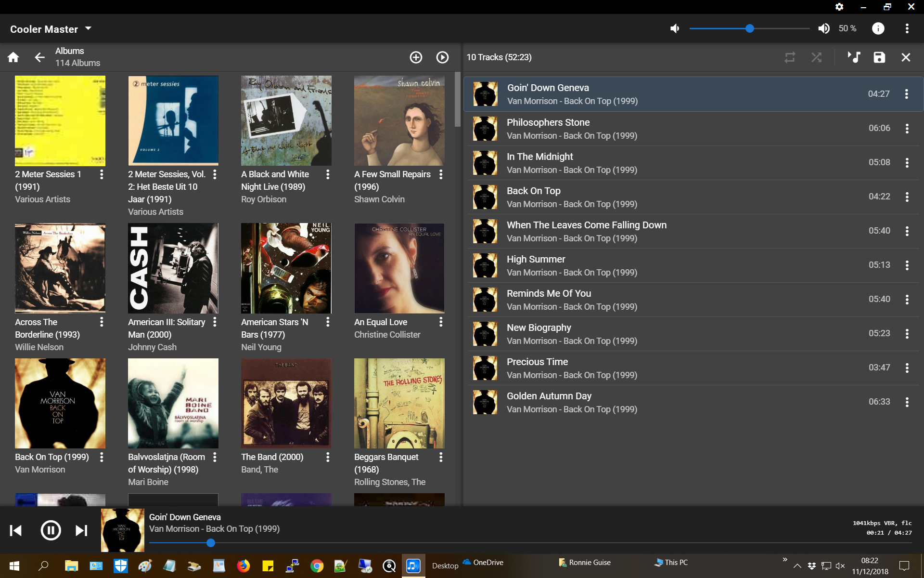The height and width of the screenshot is (578, 924).
Task: Play all albums with circled play icon
Action: 442,57
